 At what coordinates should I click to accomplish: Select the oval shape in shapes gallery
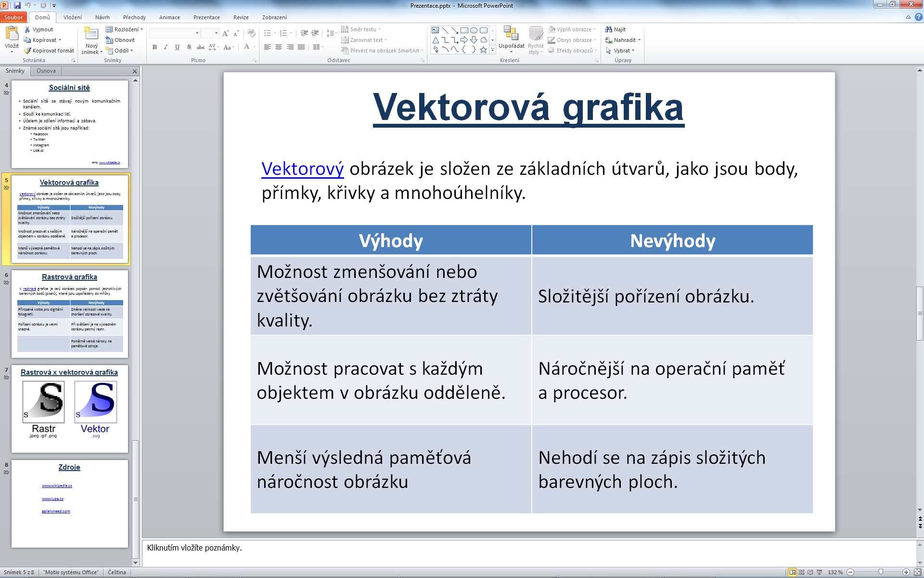pos(474,30)
